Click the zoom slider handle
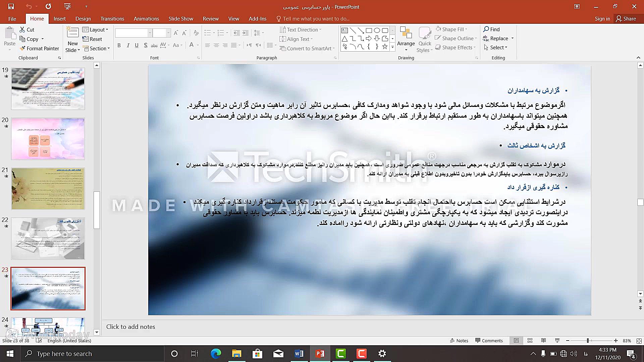644x362 pixels. pyautogui.click(x=588, y=341)
